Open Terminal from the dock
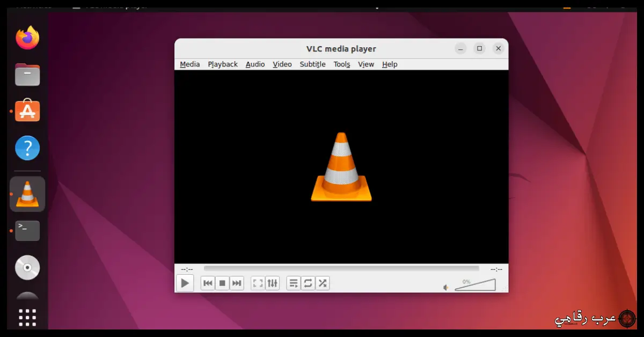Viewport: 644px width, 337px height. [27, 231]
